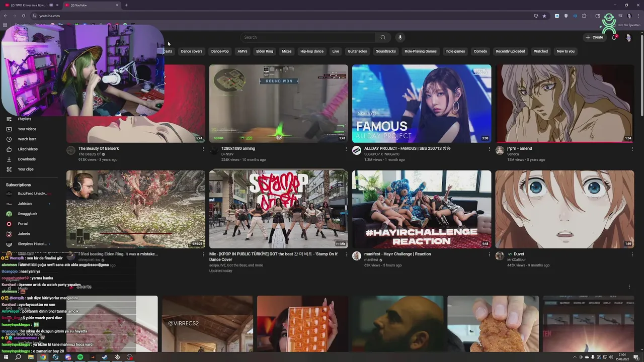Click The Beauty Of Berserk title

click(x=99, y=148)
